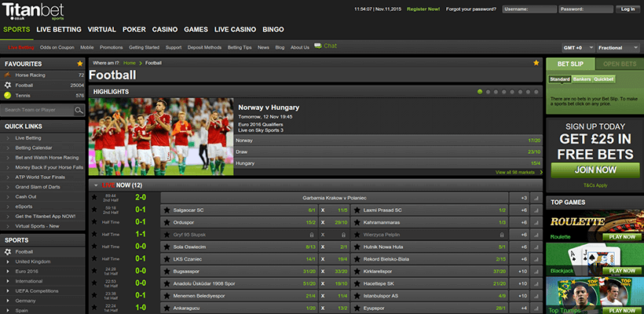Favourite the Bugsasspor selection star
The width and height of the screenshot is (644, 314).
166,272
